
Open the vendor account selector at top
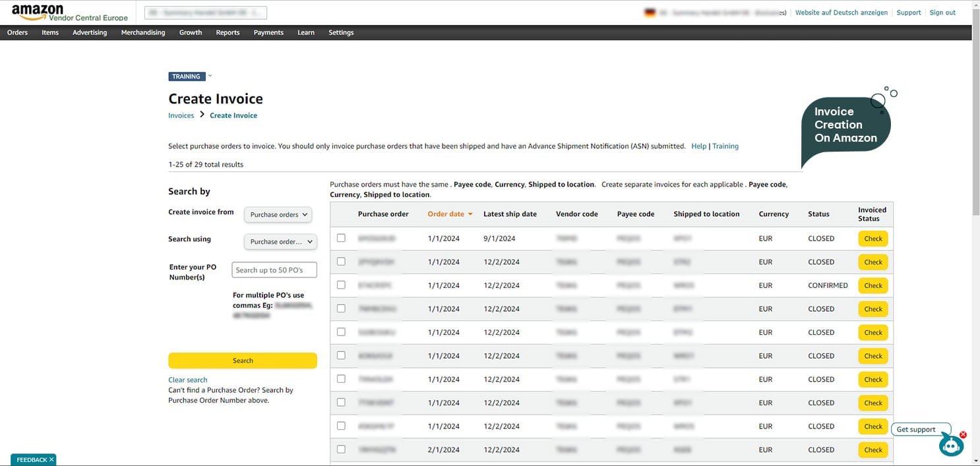point(206,13)
